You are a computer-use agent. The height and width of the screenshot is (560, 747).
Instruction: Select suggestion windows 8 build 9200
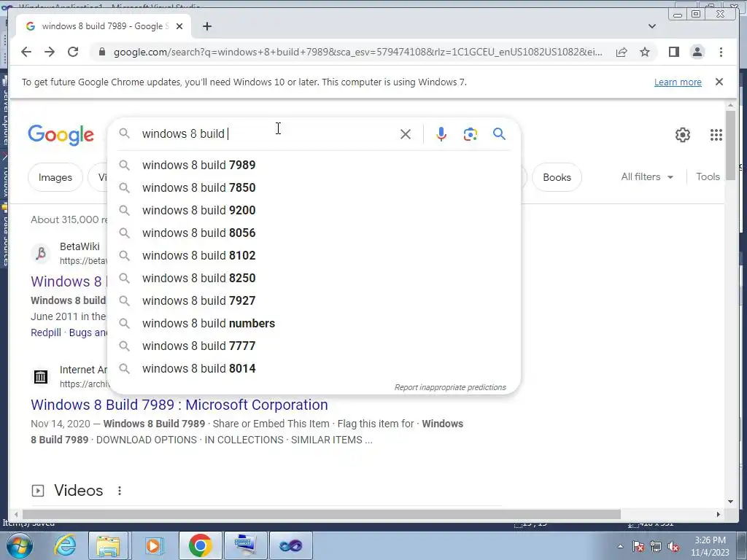point(314,210)
